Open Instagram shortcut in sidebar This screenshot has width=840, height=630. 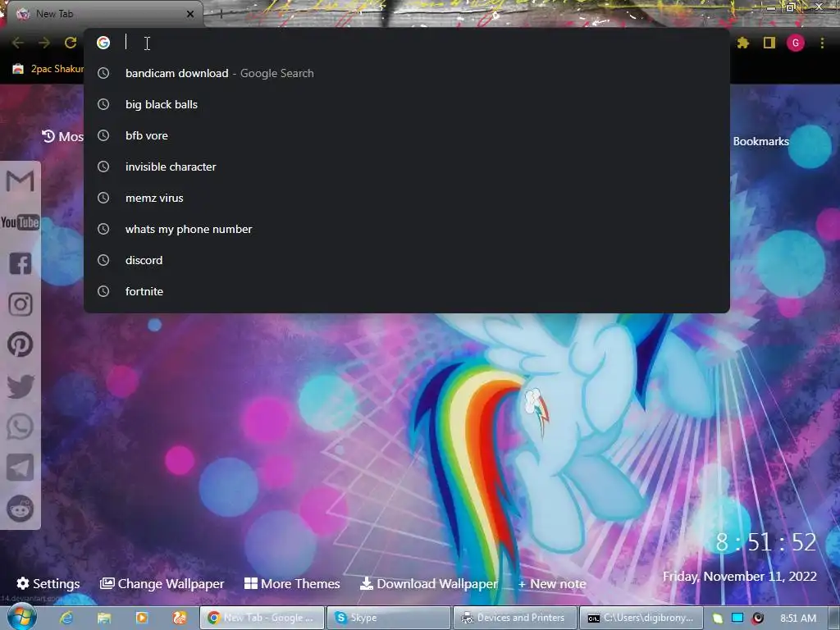click(x=20, y=304)
